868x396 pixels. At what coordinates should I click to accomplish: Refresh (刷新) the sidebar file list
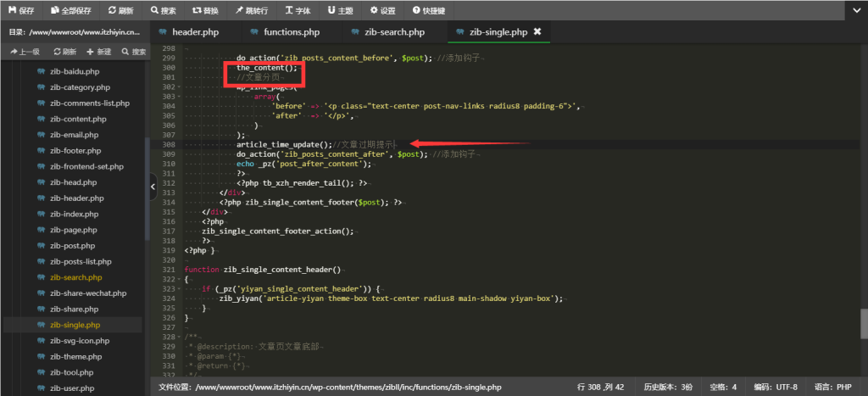coord(65,52)
